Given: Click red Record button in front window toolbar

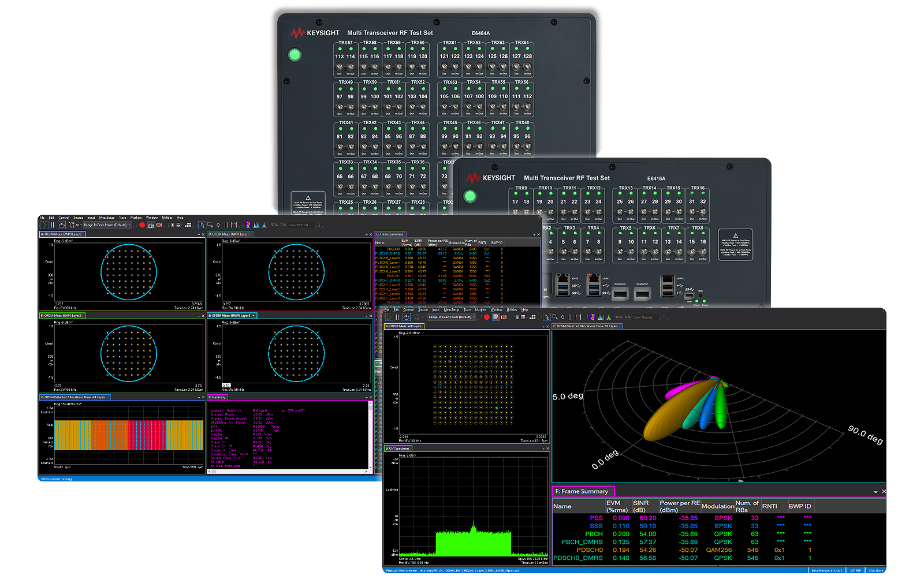Looking at the screenshot, I should click(487, 317).
